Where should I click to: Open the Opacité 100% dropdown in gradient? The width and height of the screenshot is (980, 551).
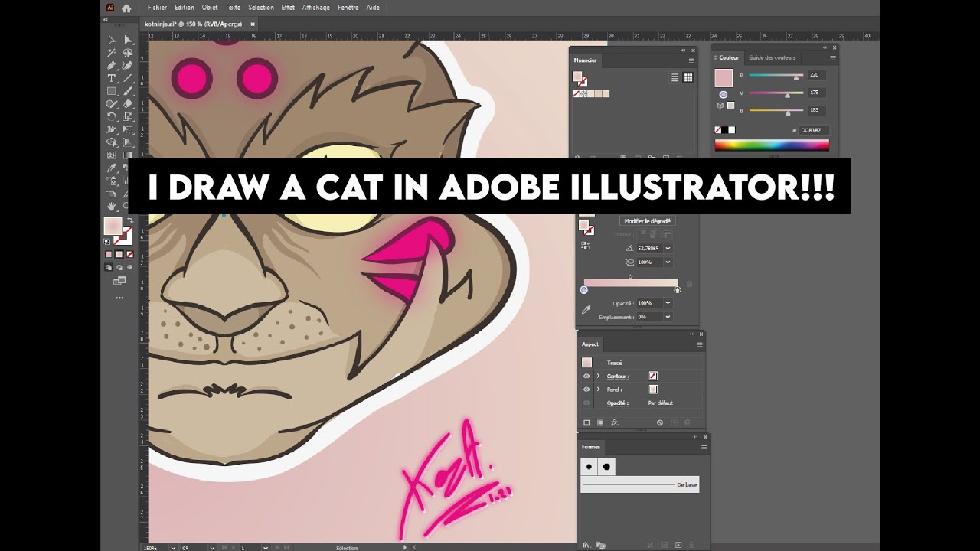pos(668,303)
